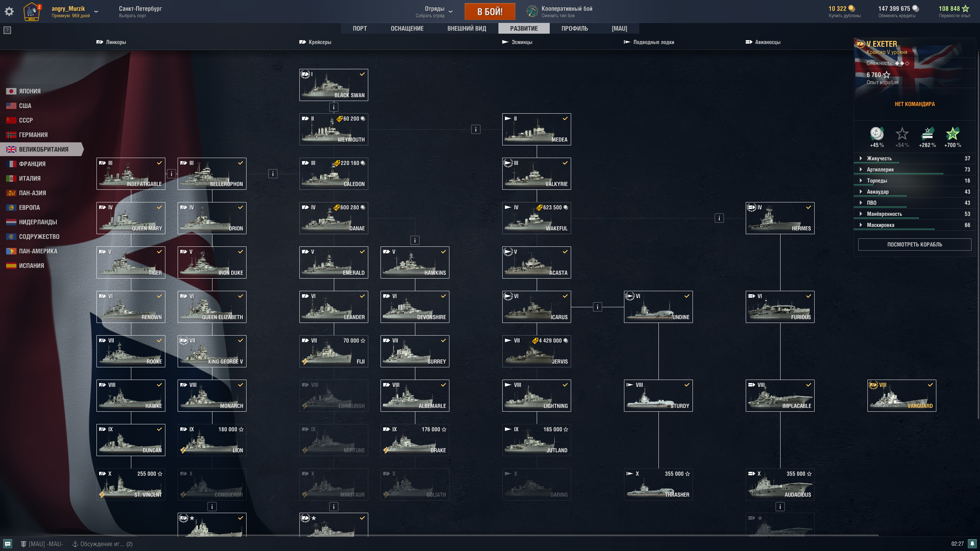Open the ПРОФИЛЬ tab
The image size is (980, 551).
(575, 28)
